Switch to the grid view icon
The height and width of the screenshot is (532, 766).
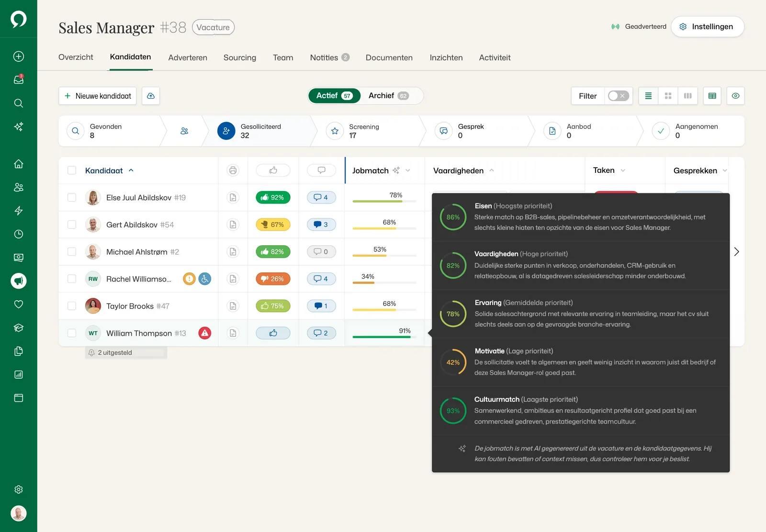pos(668,96)
